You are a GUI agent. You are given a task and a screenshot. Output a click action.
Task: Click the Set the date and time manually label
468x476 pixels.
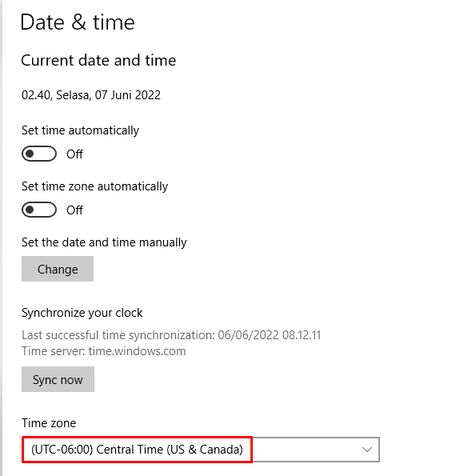point(104,242)
